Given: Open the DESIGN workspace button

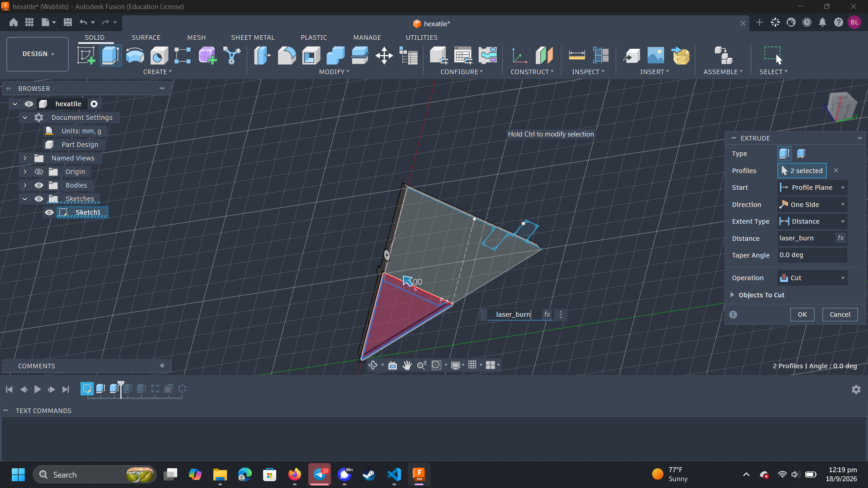Looking at the screenshot, I should point(38,54).
